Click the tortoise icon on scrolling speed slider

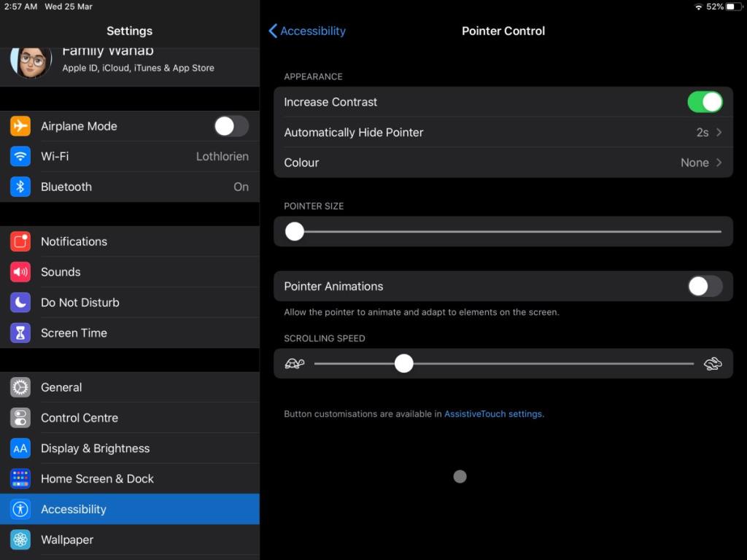pyautogui.click(x=293, y=363)
